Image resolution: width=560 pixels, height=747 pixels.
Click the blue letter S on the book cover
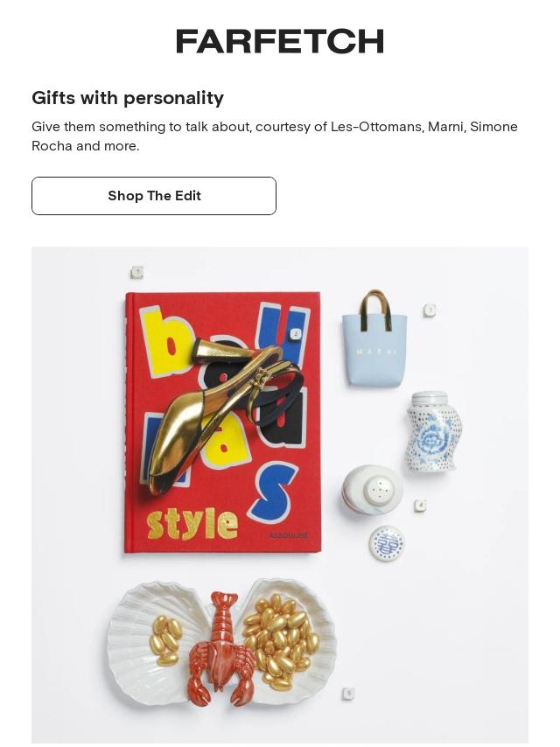(x=273, y=492)
